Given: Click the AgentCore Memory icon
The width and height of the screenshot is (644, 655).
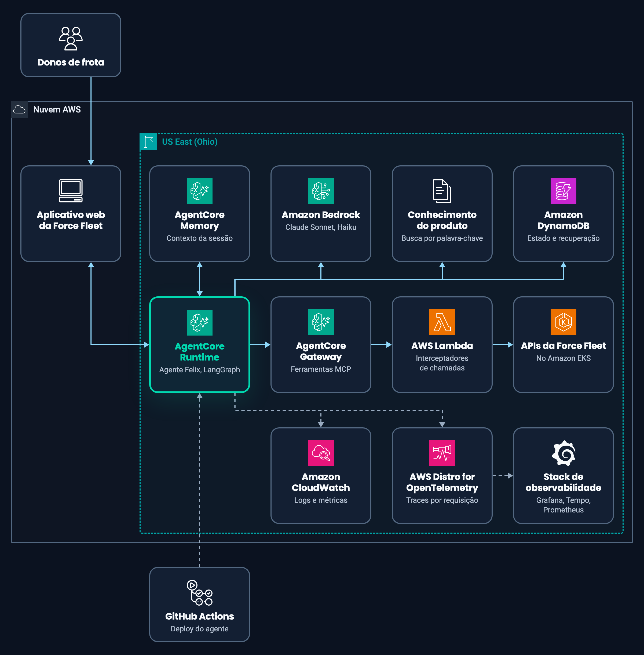Looking at the screenshot, I should pos(200,191).
